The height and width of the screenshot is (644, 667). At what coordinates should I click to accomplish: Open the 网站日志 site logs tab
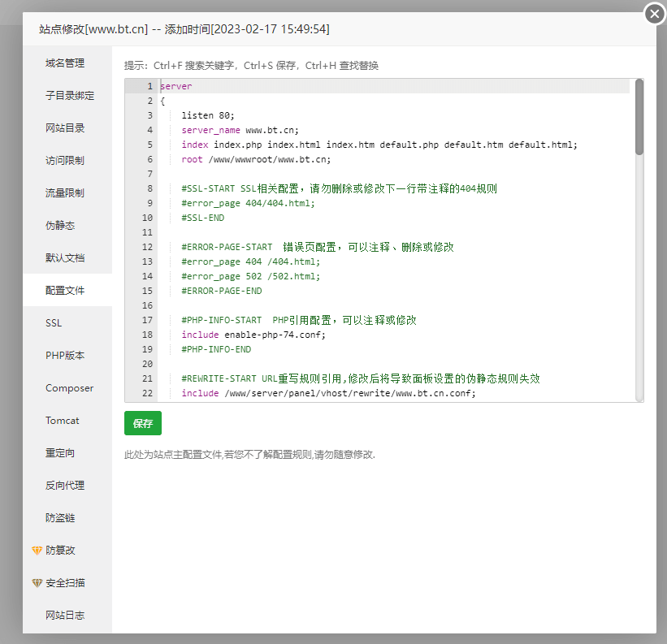[x=65, y=616]
